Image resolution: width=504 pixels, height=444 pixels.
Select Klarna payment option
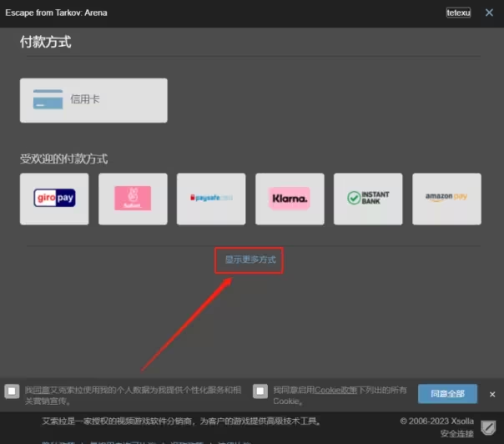290,199
